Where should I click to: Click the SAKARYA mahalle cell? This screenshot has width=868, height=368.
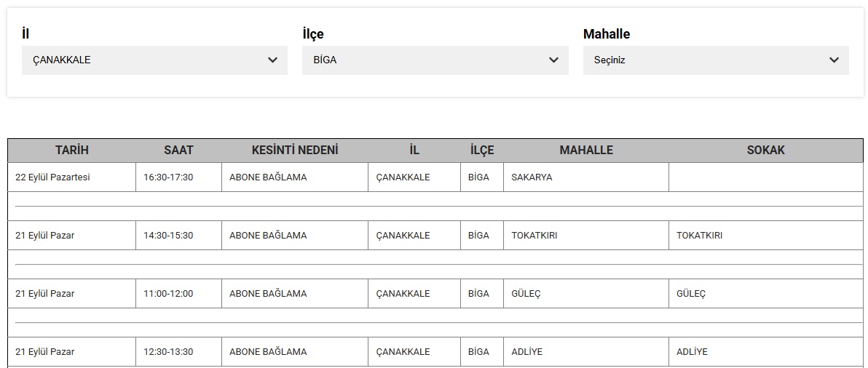coord(586,177)
